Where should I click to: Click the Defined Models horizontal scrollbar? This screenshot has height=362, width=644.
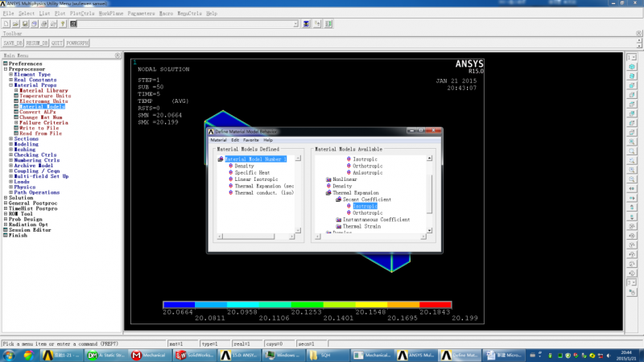point(256,237)
